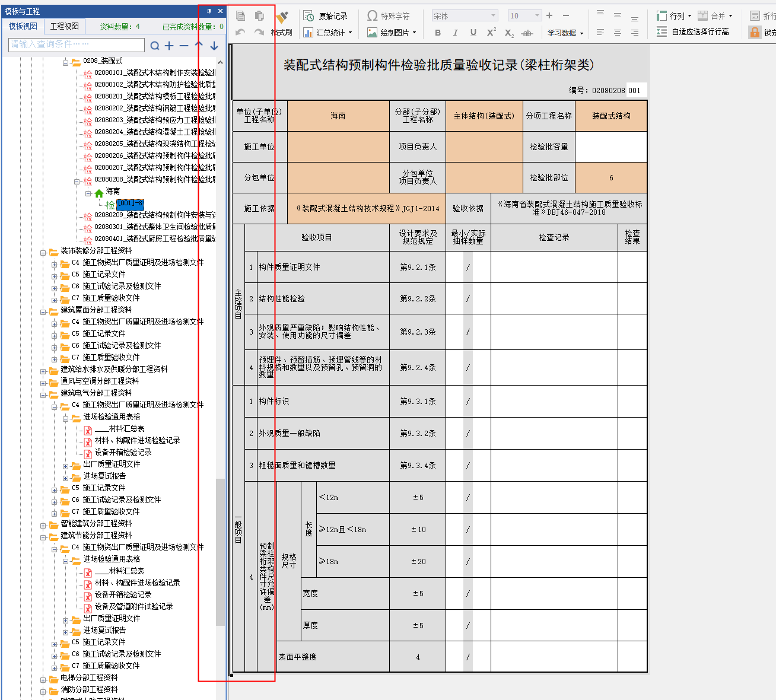Toggle underline formatting
Screen dimensions: 776x700
pyautogui.click(x=473, y=33)
